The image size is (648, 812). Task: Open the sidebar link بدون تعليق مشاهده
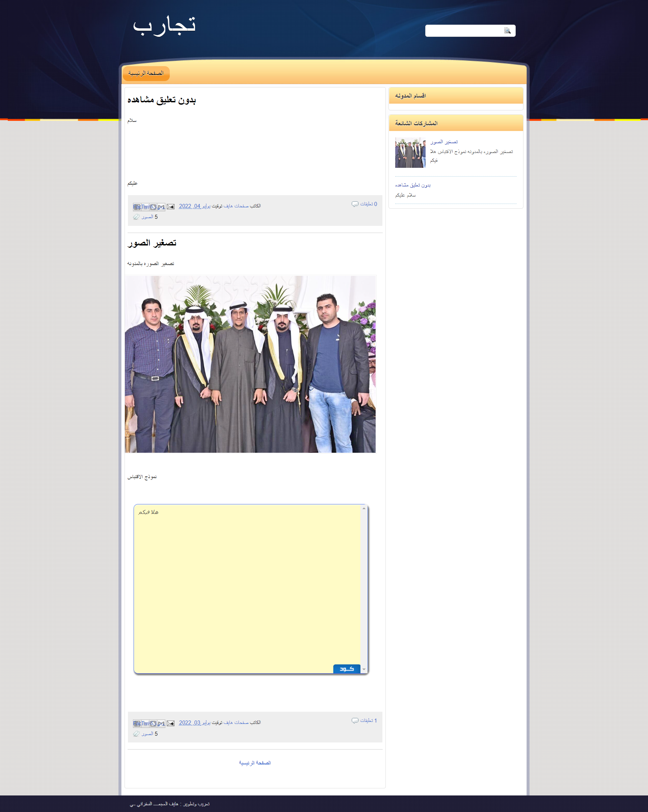click(x=413, y=185)
